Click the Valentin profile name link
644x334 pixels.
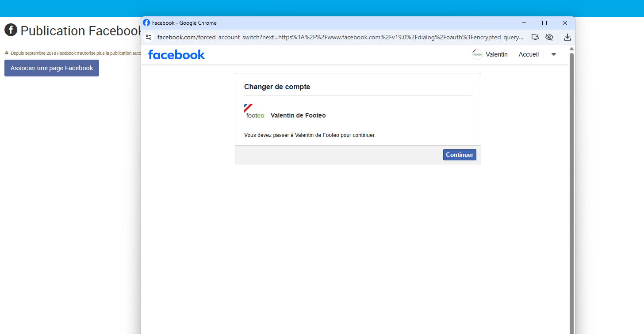tap(497, 54)
